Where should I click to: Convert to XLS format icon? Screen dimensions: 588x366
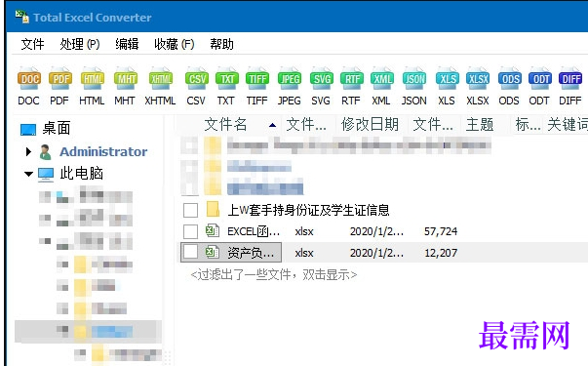[447, 79]
